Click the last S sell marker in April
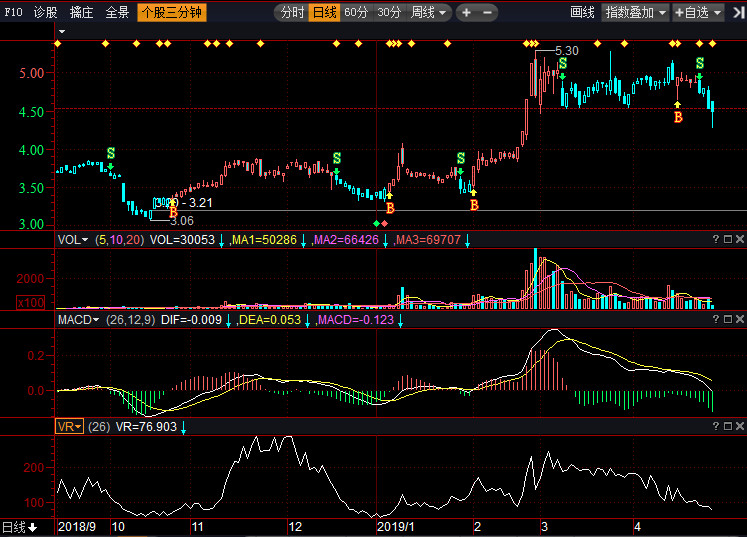This screenshot has height=537, width=747. click(700, 63)
